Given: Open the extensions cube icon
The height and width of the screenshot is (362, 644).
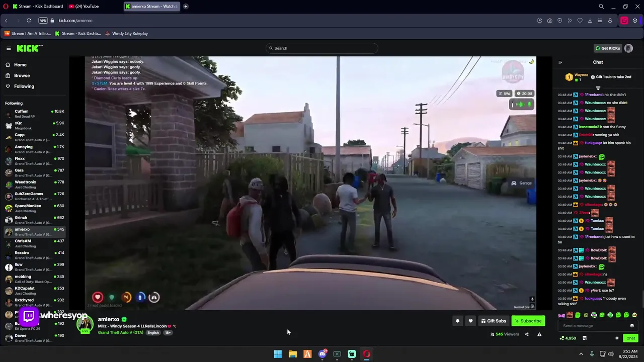Looking at the screenshot, I should pyautogui.click(x=635, y=21).
